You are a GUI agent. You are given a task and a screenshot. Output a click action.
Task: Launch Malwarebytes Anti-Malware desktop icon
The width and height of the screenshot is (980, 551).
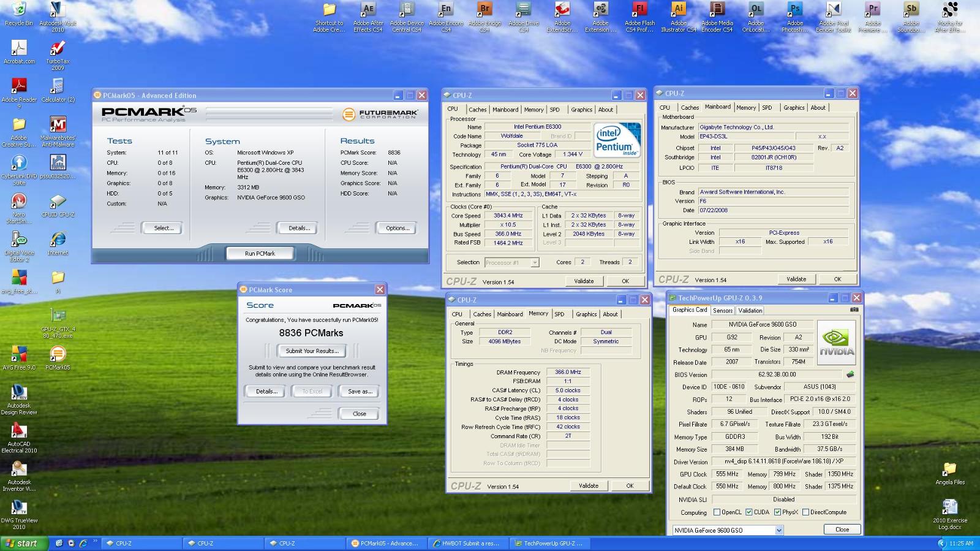coord(58,132)
